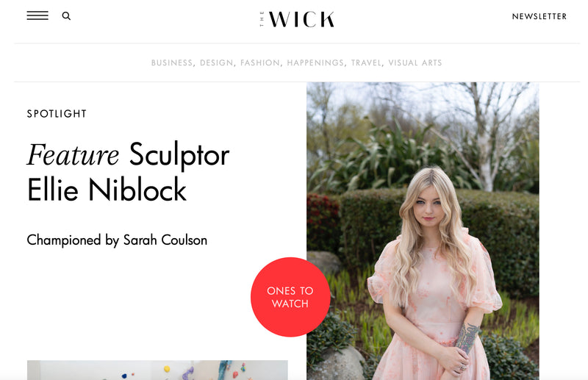
Task: Go to the Travel category
Action: [x=366, y=62]
